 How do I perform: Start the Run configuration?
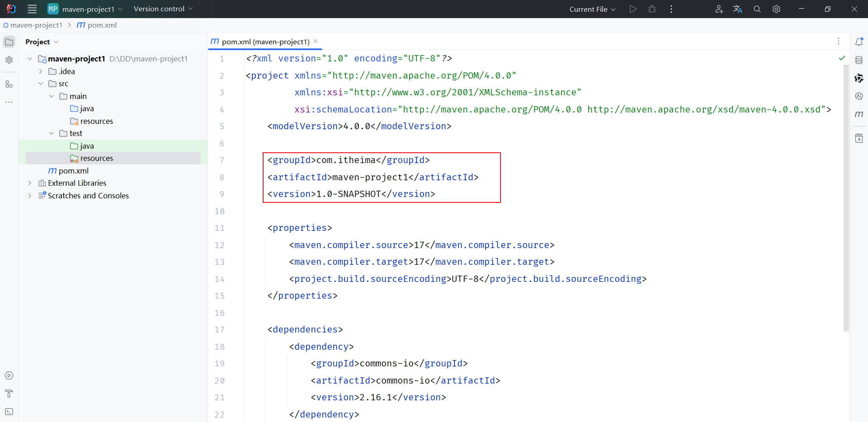coord(632,9)
